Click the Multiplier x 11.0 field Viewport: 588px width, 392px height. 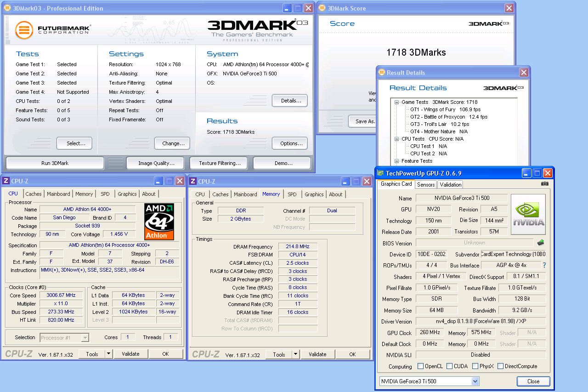point(61,304)
